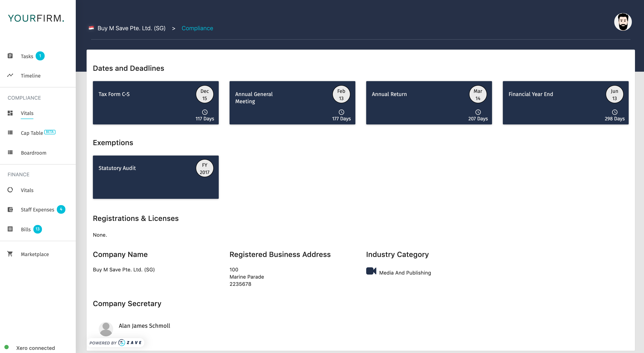Click the Marketplace shopping cart icon

[10, 254]
